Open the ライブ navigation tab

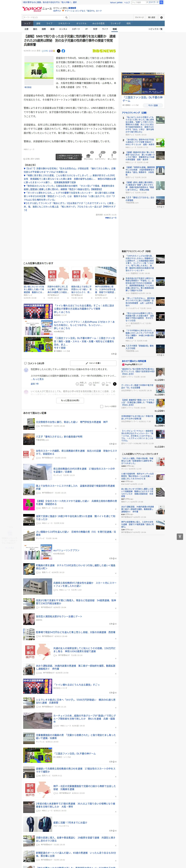[49, 24]
